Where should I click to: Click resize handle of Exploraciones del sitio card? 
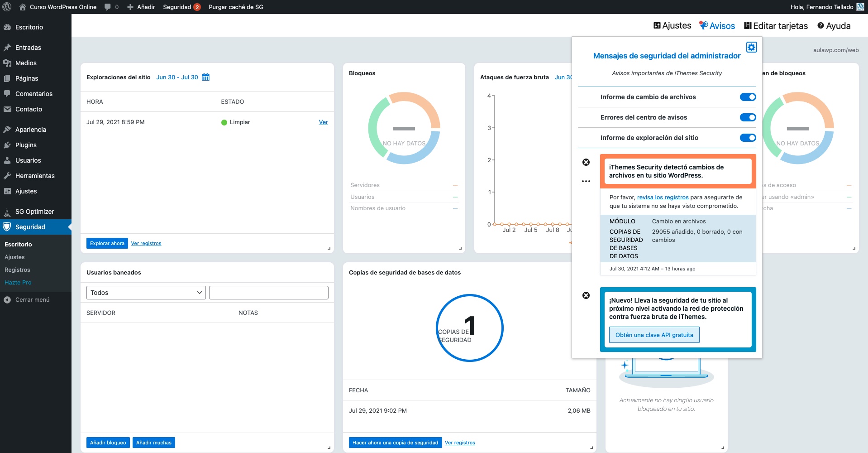tap(329, 248)
